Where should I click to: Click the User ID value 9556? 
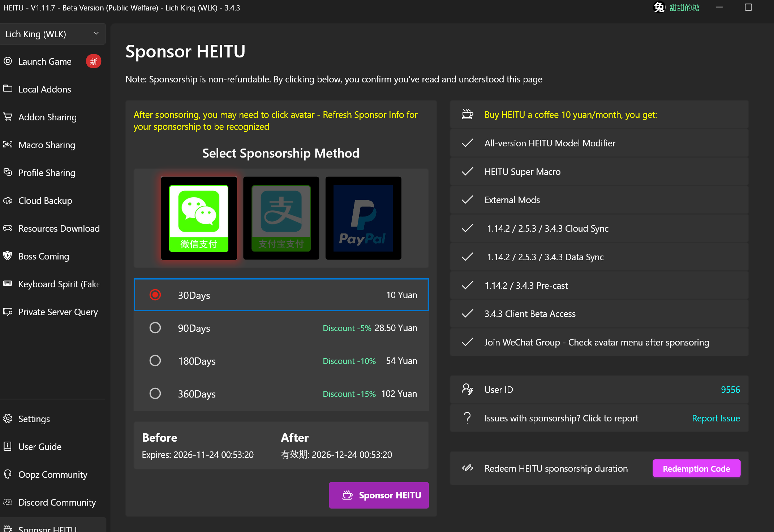tap(730, 390)
